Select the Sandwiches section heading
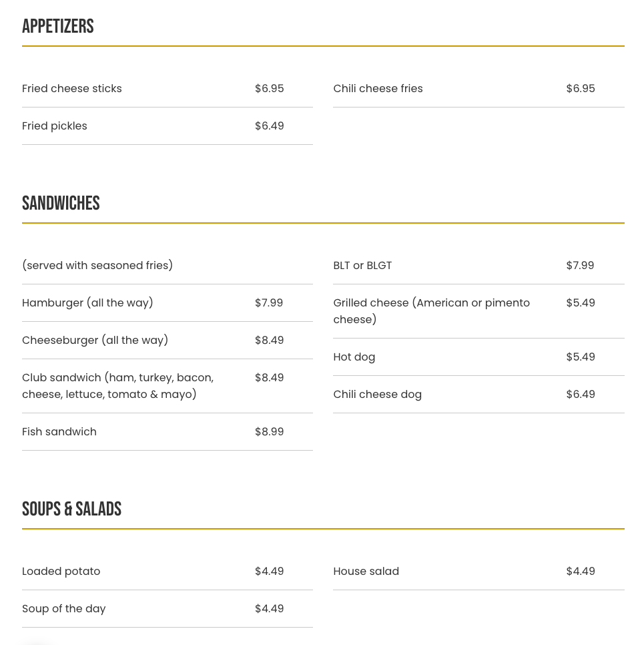Image resolution: width=644 pixels, height=645 pixels. coord(61,204)
